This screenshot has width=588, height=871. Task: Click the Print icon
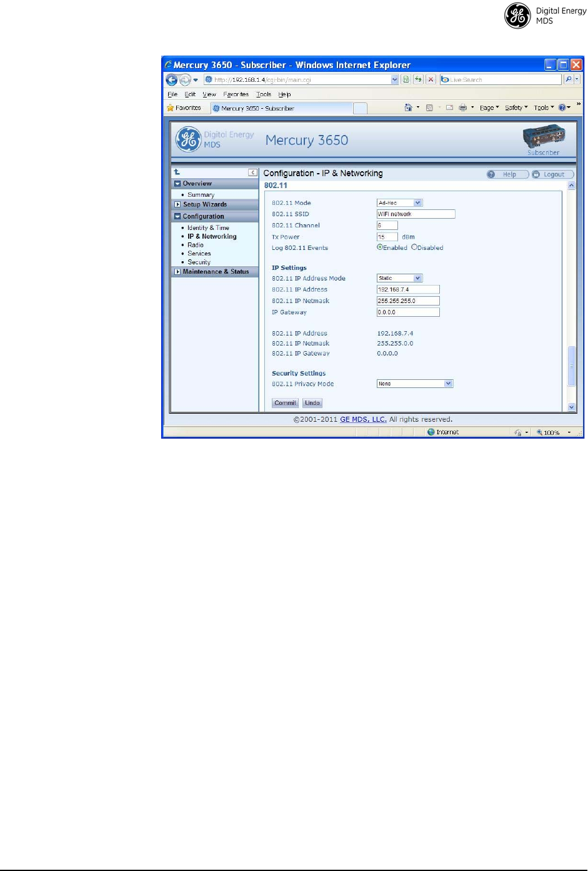point(463,107)
